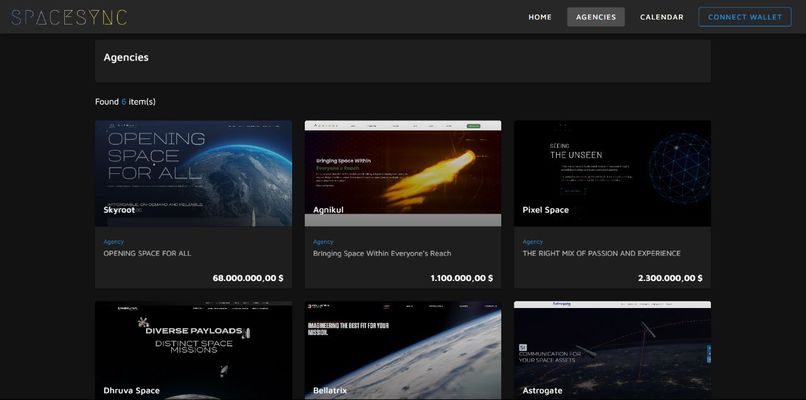Click the 1.100.000,00 $ price
Image resolution: width=806 pixels, height=400 pixels.
[x=462, y=278]
